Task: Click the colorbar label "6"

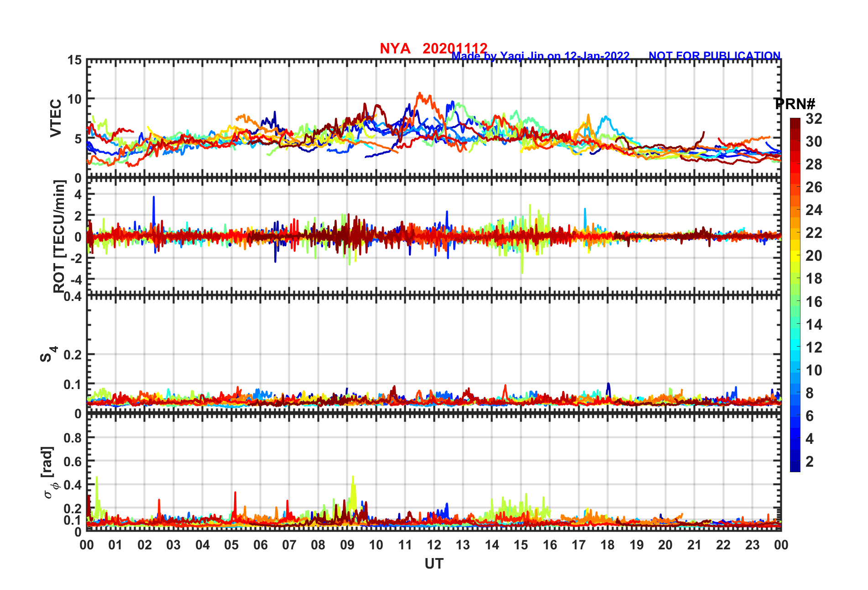Action: tap(810, 416)
